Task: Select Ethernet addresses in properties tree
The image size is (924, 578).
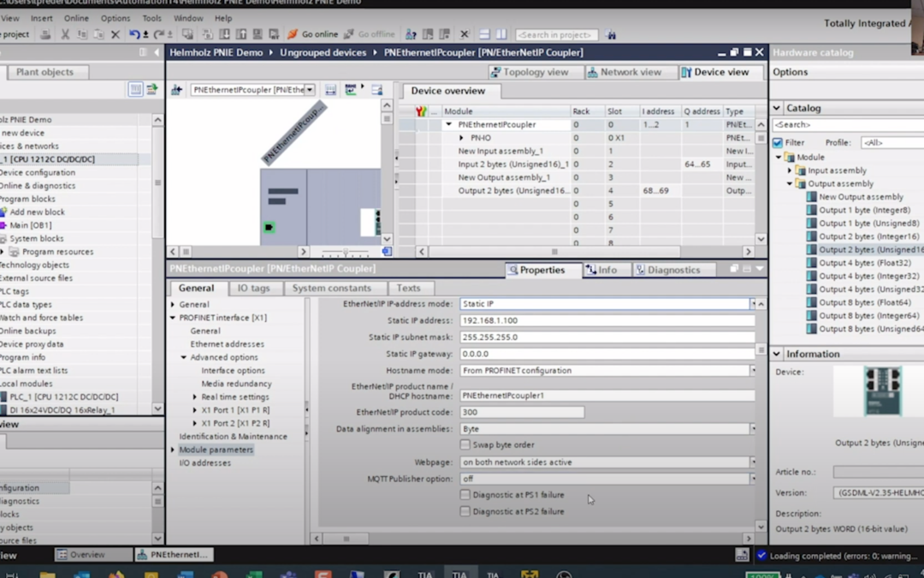Action: (x=227, y=344)
